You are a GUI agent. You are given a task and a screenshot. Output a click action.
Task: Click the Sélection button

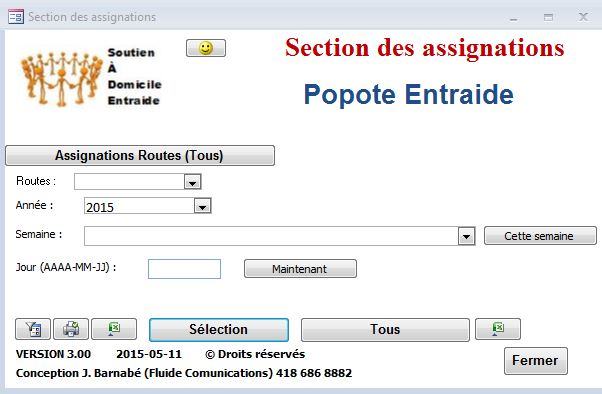219,329
